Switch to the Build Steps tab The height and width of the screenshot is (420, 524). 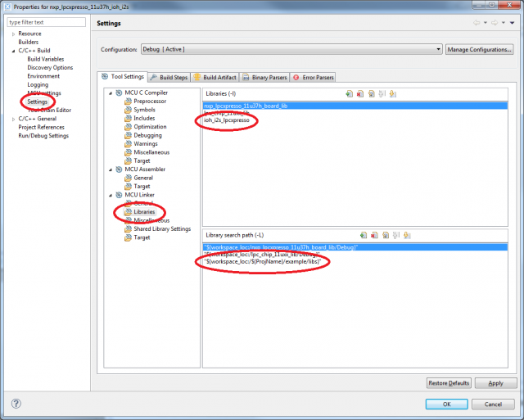tap(169, 77)
